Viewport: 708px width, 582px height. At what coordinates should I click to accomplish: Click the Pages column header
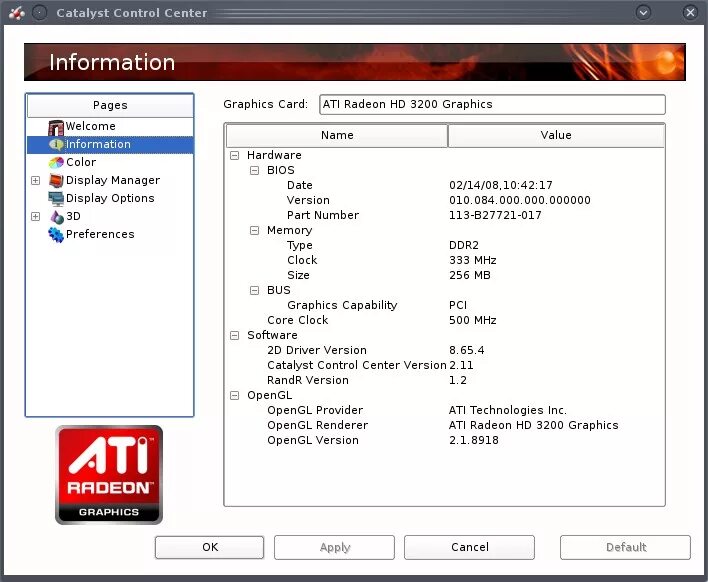110,105
